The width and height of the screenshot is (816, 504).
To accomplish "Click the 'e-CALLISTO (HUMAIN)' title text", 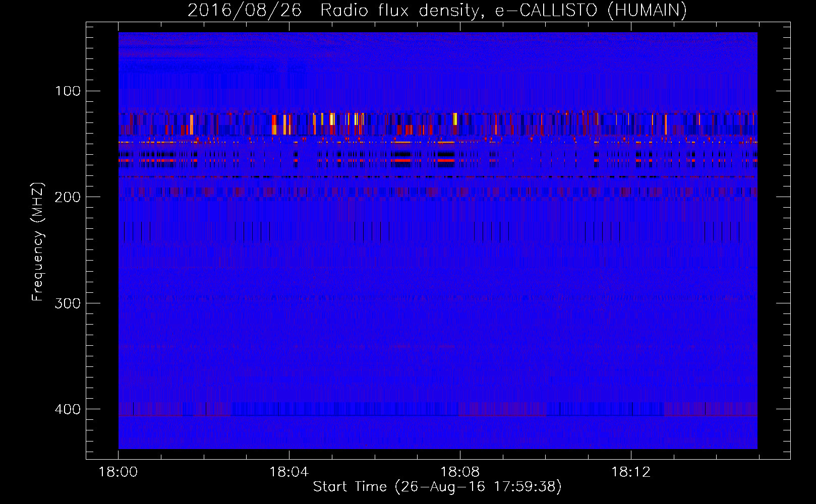I will [591, 11].
